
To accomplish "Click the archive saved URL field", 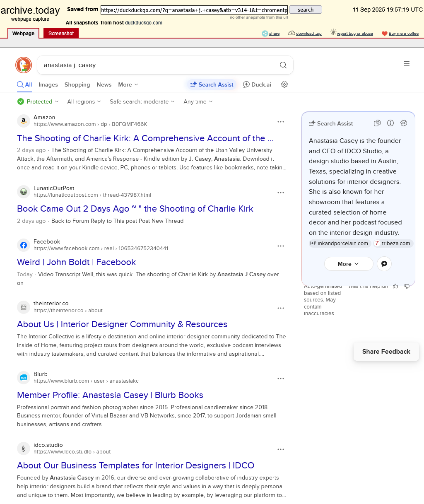I will [194, 10].
